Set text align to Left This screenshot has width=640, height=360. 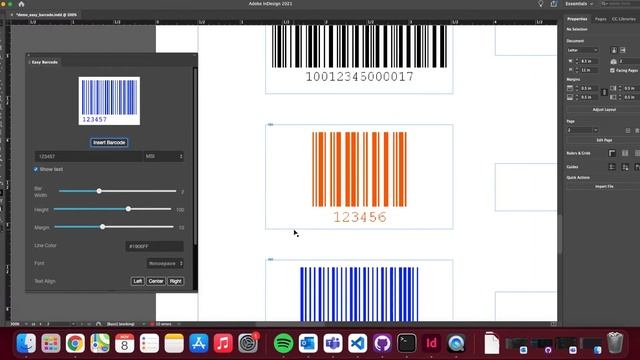click(138, 281)
